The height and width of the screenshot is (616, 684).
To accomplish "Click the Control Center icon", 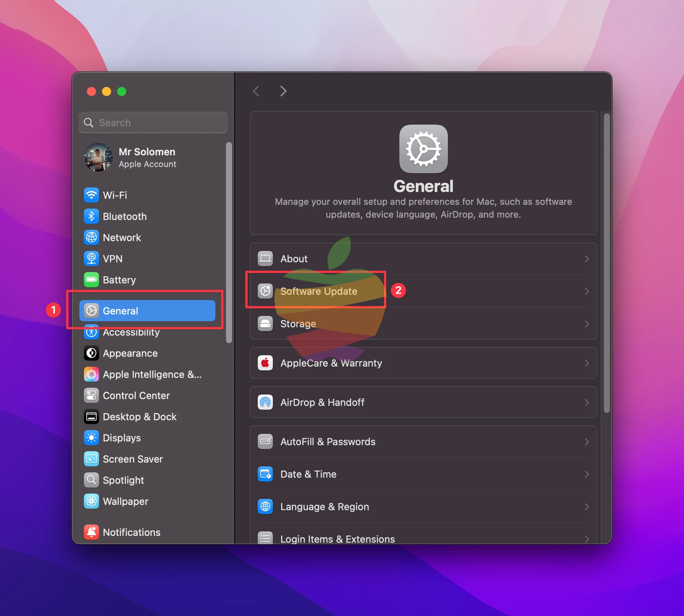I will click(x=91, y=396).
